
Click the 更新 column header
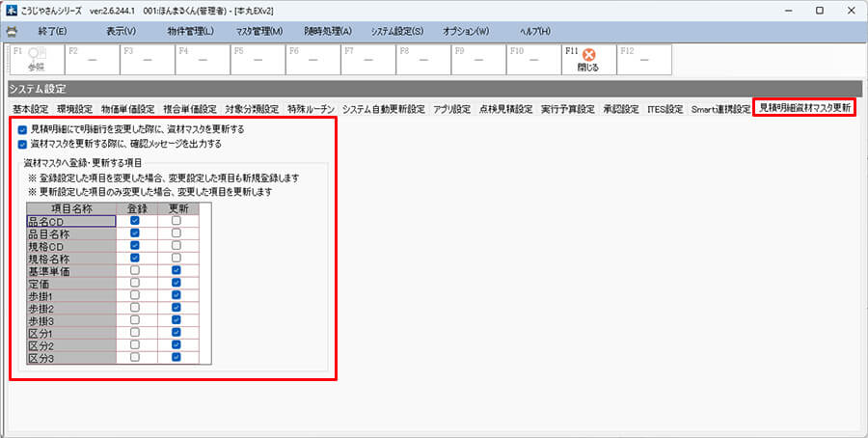(x=177, y=207)
